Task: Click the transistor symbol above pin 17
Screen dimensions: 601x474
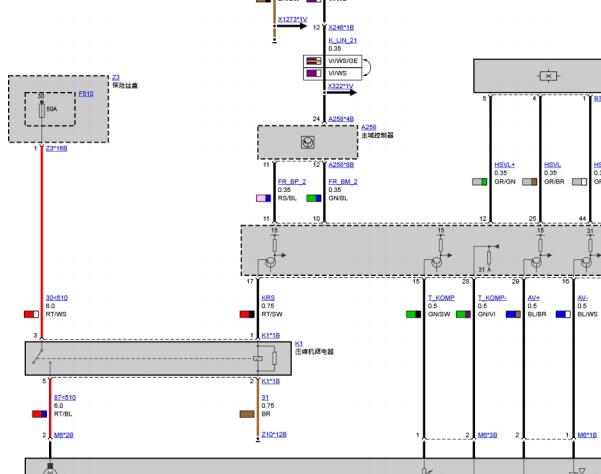Action: pyautogui.click(x=270, y=262)
